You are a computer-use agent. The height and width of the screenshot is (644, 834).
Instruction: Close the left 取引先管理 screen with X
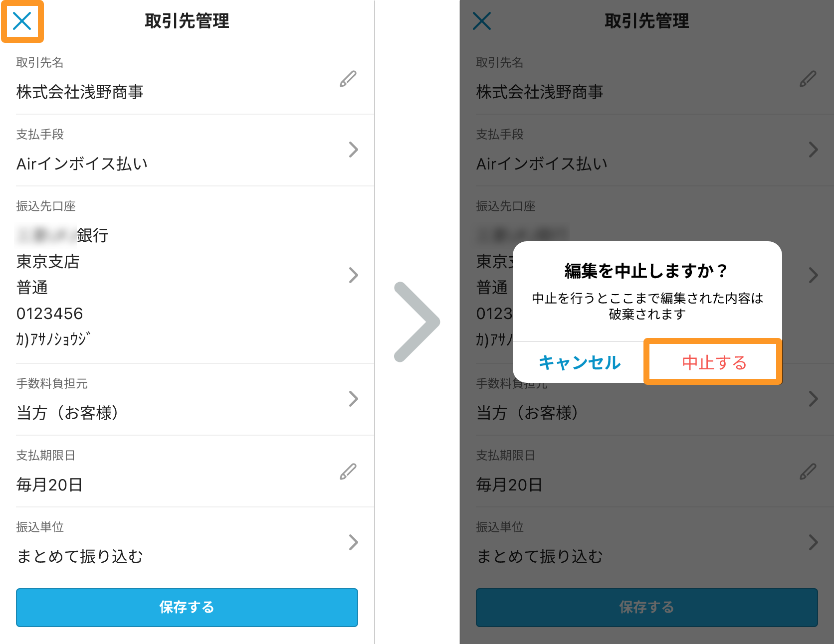point(22,21)
